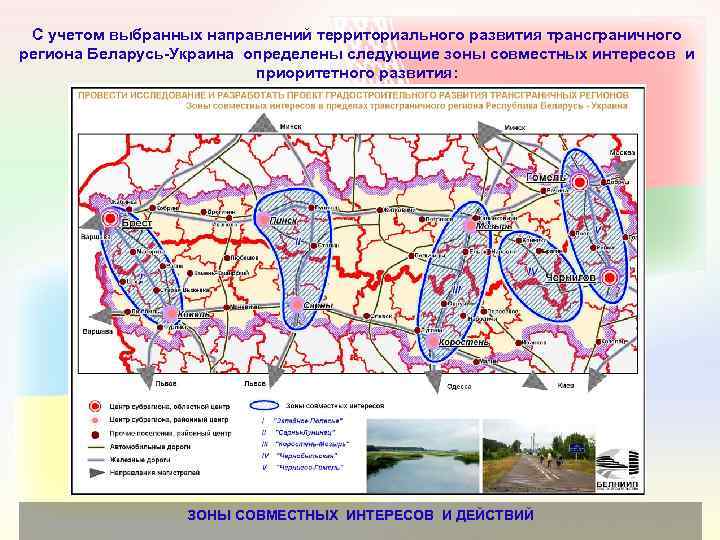Click legend text 'Зоны совместных интересов'
The image size is (720, 540).
coord(335,405)
